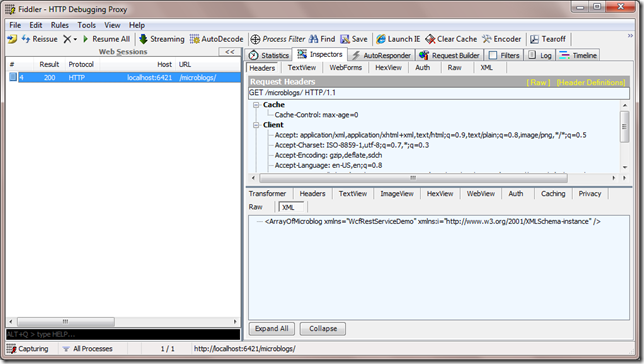Toggle Streaming mode
The height and width of the screenshot is (364, 644).
161,39
